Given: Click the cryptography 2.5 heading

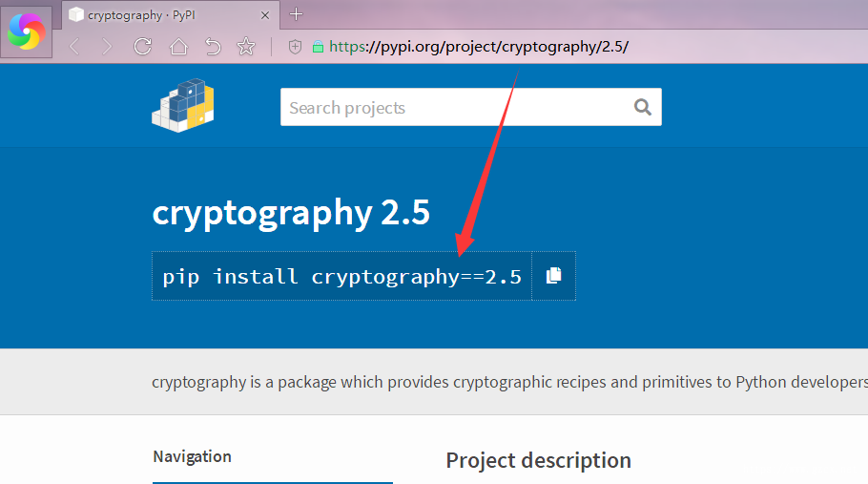Looking at the screenshot, I should pyautogui.click(x=291, y=213).
